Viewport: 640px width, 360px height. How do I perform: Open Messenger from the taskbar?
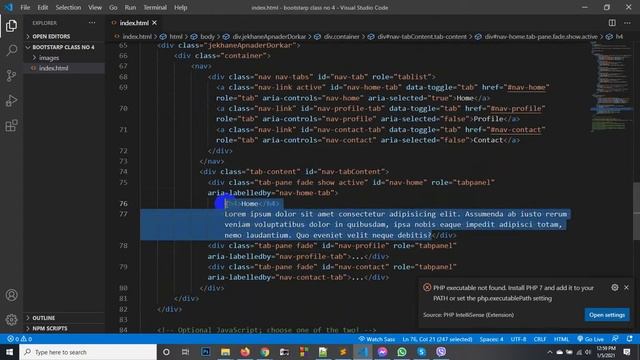click(382, 352)
